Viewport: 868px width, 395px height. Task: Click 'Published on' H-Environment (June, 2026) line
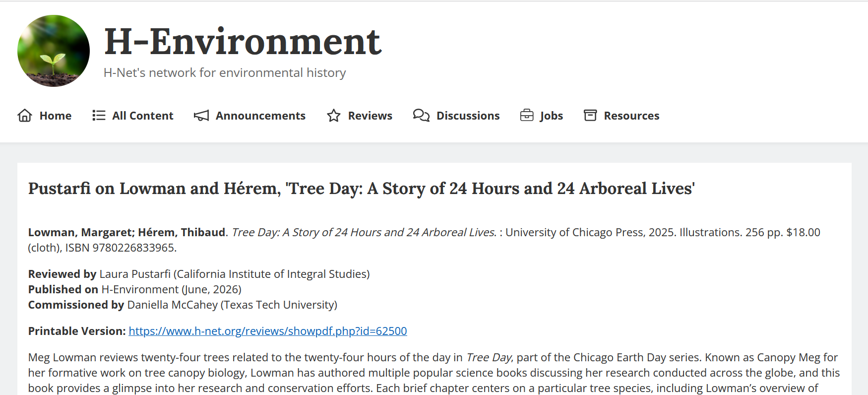[135, 289]
